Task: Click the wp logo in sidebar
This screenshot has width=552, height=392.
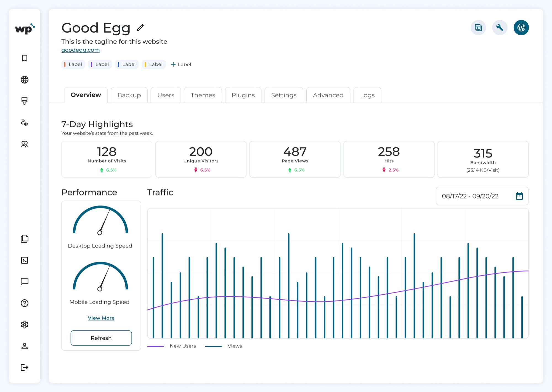Action: pyautogui.click(x=25, y=29)
